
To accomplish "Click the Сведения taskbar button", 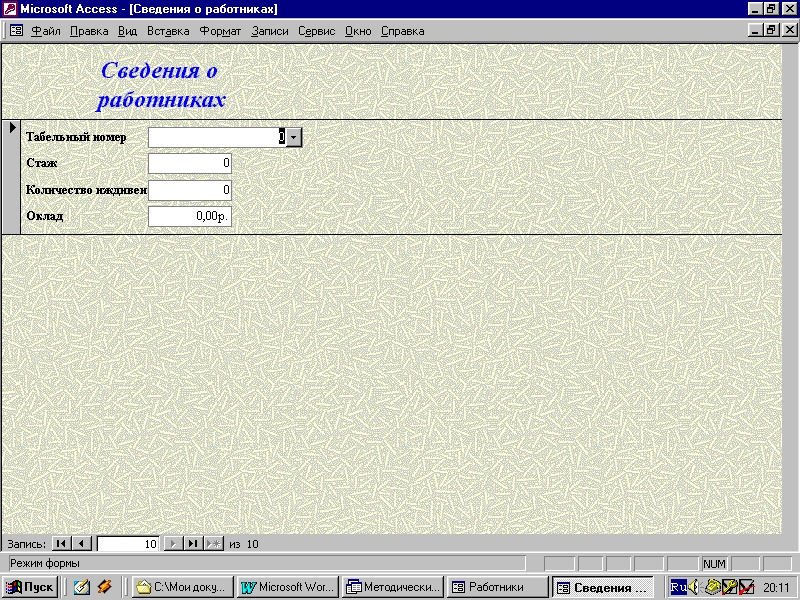I will click(x=603, y=587).
